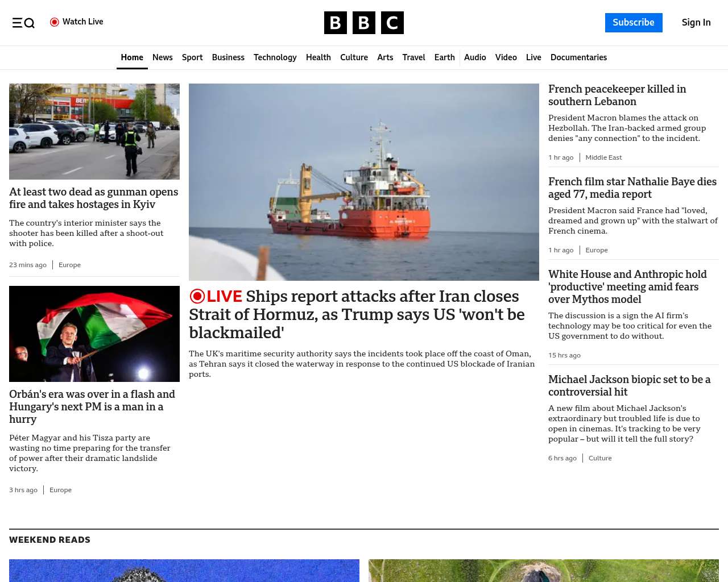Click '6 hrs ago' timestamp text
The height and width of the screenshot is (582, 728).
point(562,458)
